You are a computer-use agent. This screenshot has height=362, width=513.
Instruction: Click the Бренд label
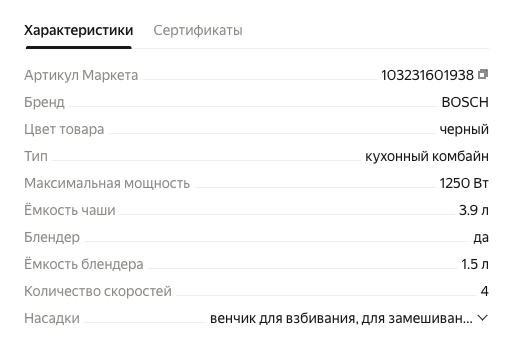click(44, 102)
